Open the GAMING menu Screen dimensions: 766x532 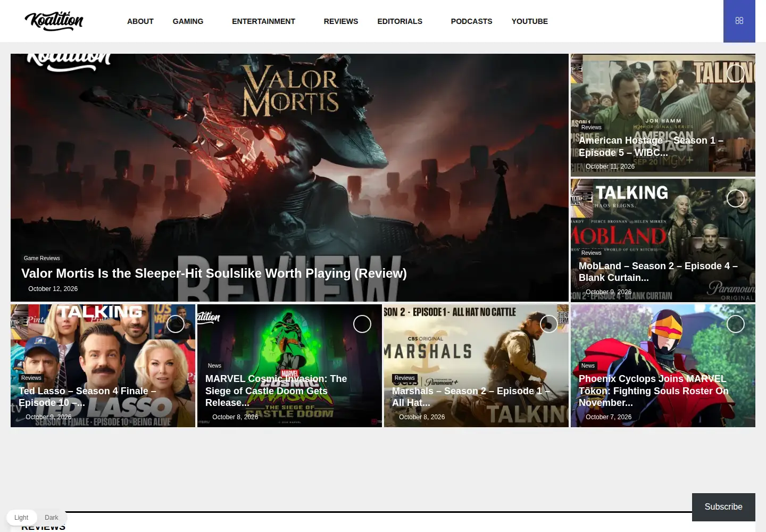[188, 21]
